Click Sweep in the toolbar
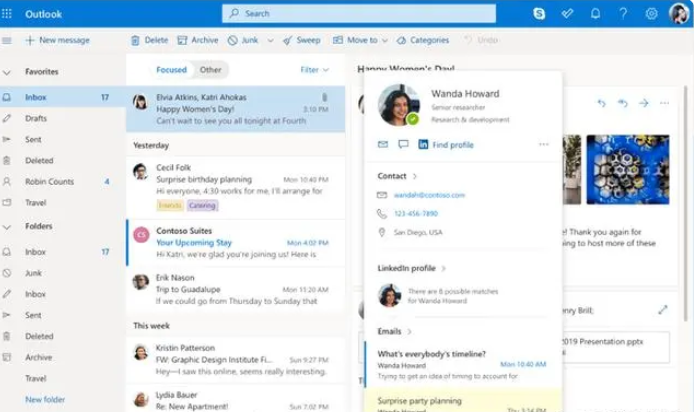The height and width of the screenshot is (412, 694). [301, 40]
